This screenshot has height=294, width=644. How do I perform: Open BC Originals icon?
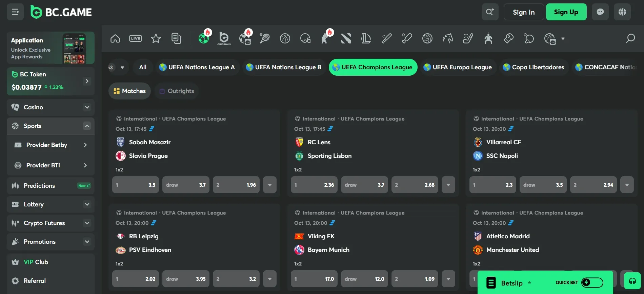coord(224,38)
